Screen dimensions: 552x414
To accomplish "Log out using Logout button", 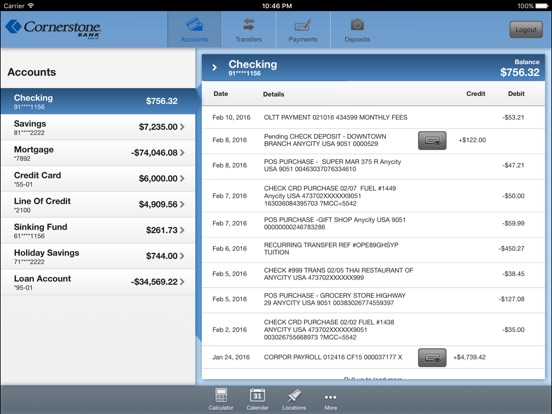I will click(526, 30).
